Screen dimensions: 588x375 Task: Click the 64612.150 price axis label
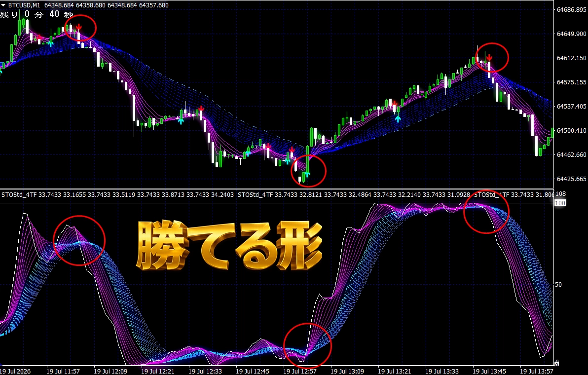tap(572, 58)
